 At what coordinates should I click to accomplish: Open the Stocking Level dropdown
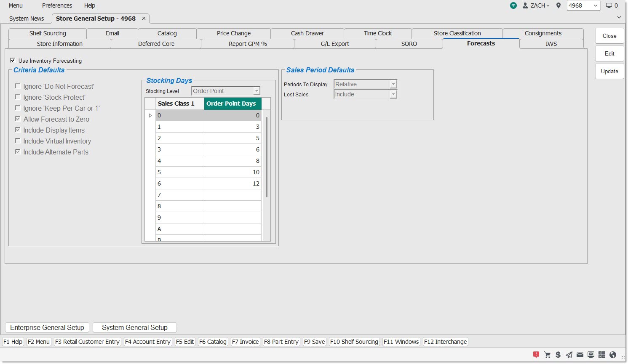[256, 91]
